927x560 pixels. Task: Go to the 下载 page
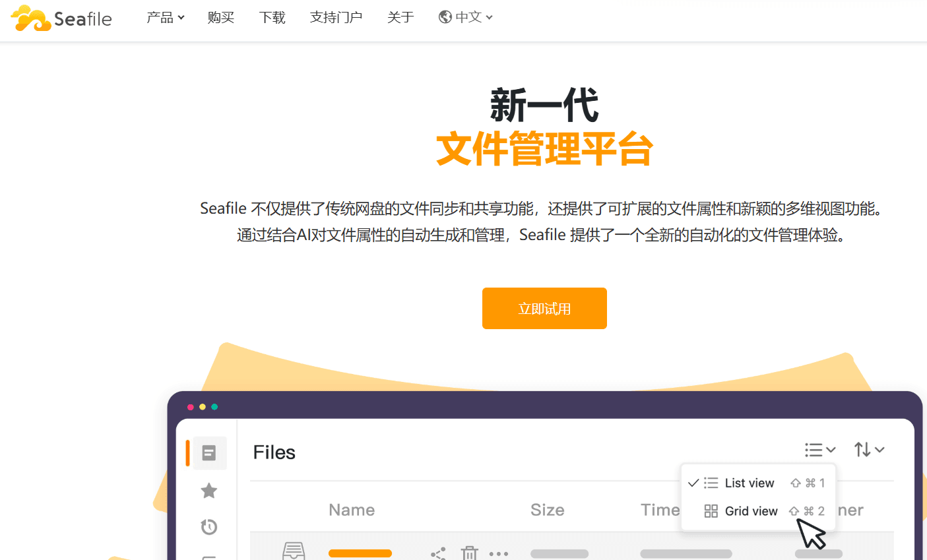coord(272,17)
